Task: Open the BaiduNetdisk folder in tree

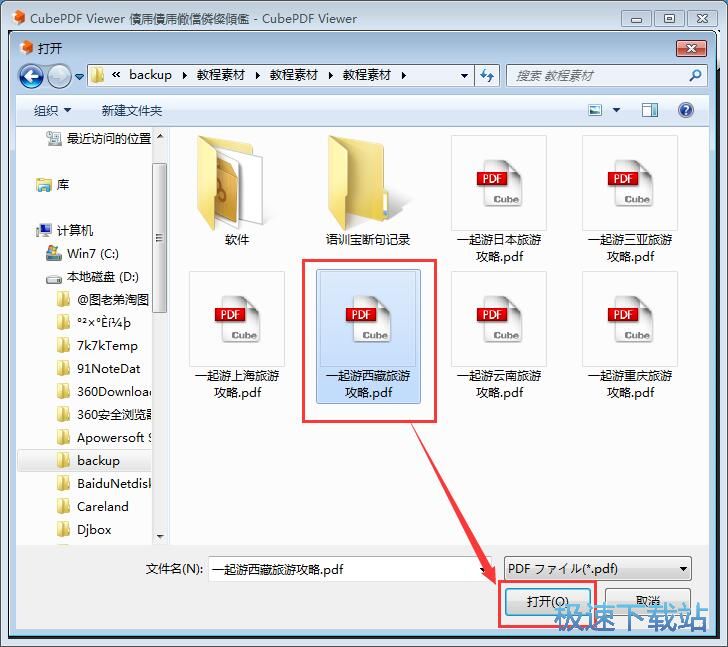Action: [104, 484]
